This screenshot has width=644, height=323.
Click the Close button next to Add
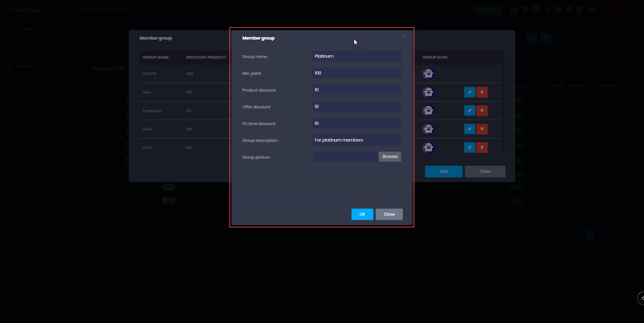pos(485,171)
